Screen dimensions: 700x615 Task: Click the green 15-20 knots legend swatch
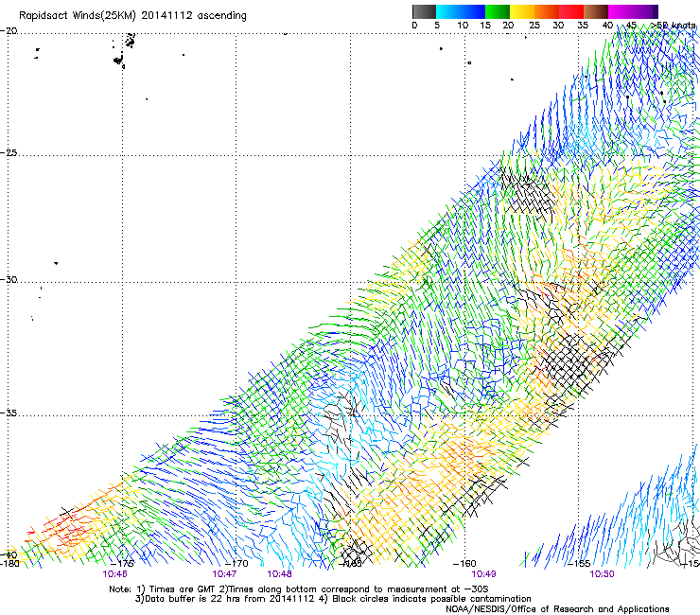(498, 11)
